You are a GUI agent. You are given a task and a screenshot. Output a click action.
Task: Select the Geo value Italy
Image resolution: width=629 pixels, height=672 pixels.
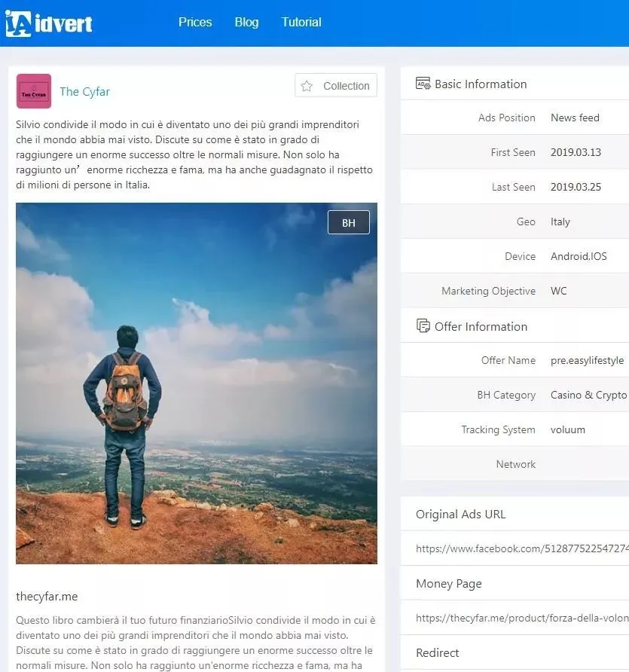click(x=560, y=222)
